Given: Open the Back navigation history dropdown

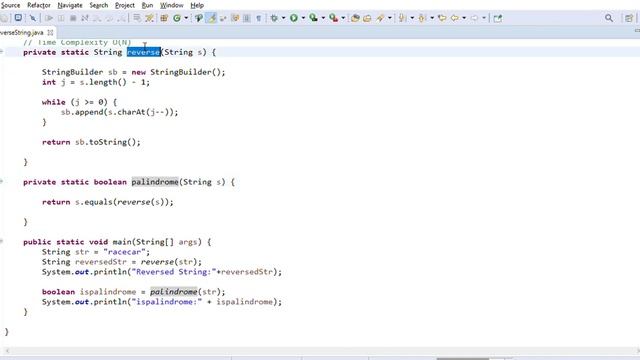Looking at the screenshot, I should click(464, 18).
